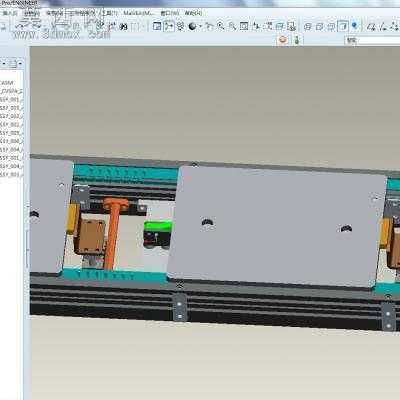Select the DSPA row in model tree
This screenshot has width=400, height=400.
[x=11, y=91]
